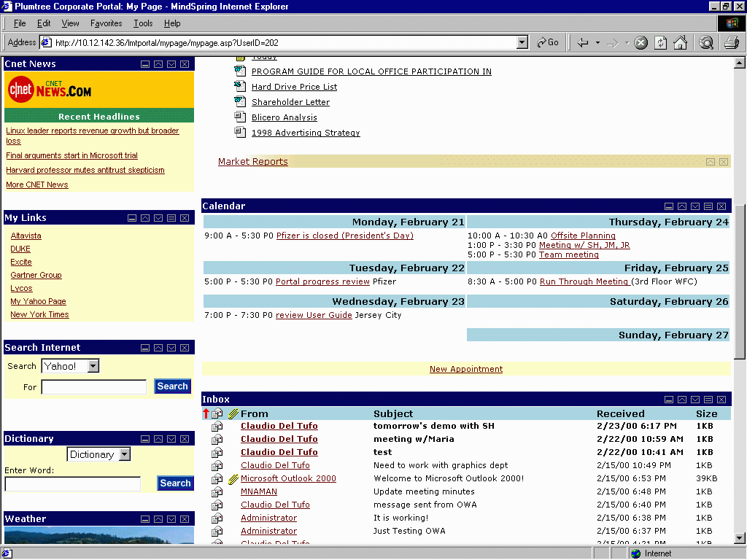
Task: Open the Calendar gadget edit icon
Action: click(x=708, y=206)
